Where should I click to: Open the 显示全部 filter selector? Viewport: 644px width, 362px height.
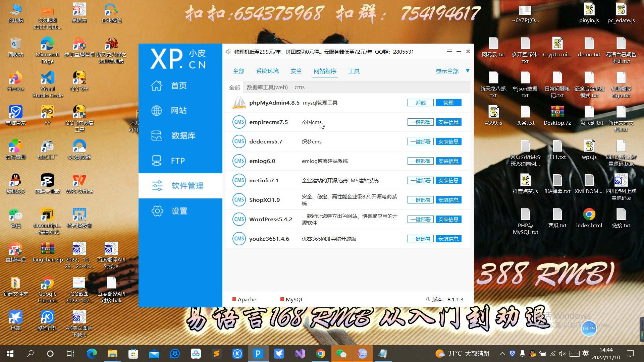click(447, 71)
